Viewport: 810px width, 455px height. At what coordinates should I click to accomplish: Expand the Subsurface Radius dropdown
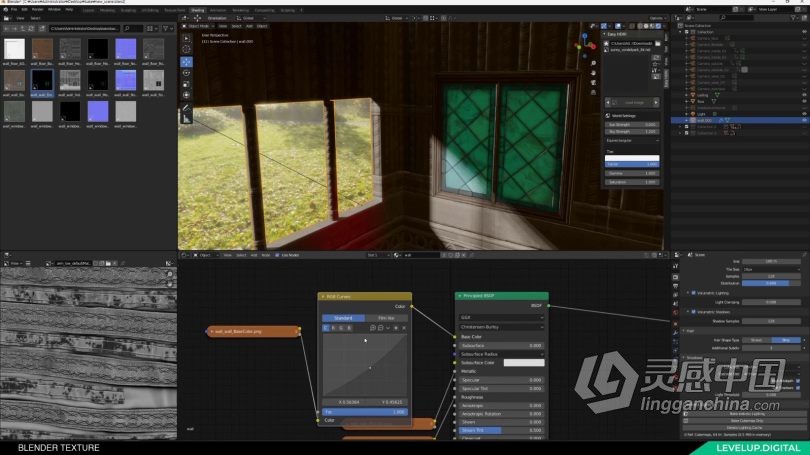point(501,354)
